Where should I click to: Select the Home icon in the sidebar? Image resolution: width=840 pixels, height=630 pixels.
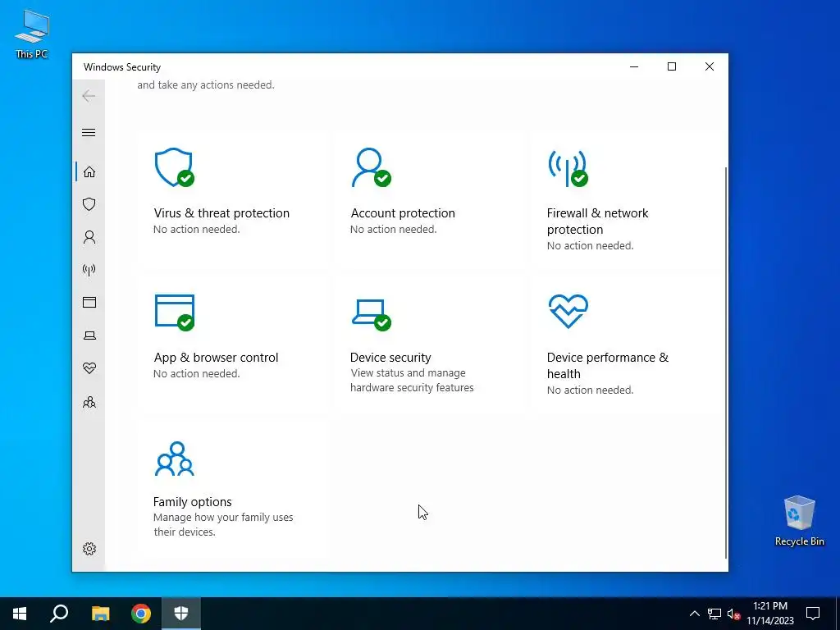tap(89, 171)
